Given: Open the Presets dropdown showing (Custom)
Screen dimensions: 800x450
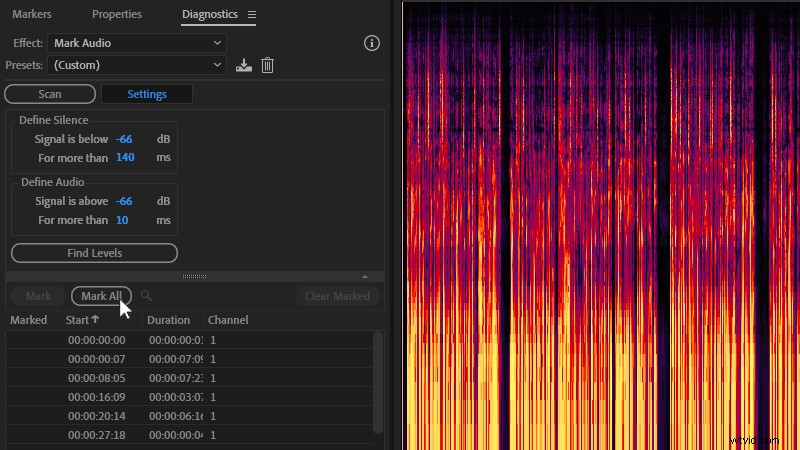Looking at the screenshot, I should pos(137,65).
